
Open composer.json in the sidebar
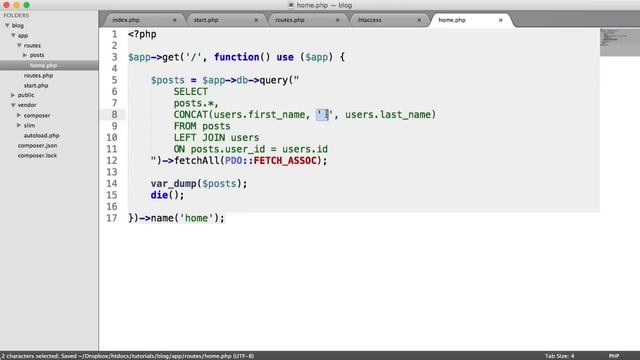pos(37,145)
